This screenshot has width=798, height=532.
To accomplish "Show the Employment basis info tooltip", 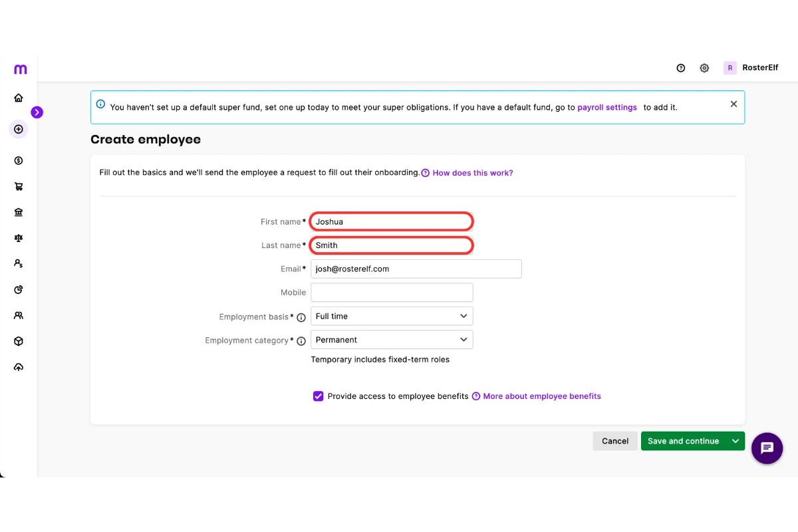I will (x=301, y=318).
